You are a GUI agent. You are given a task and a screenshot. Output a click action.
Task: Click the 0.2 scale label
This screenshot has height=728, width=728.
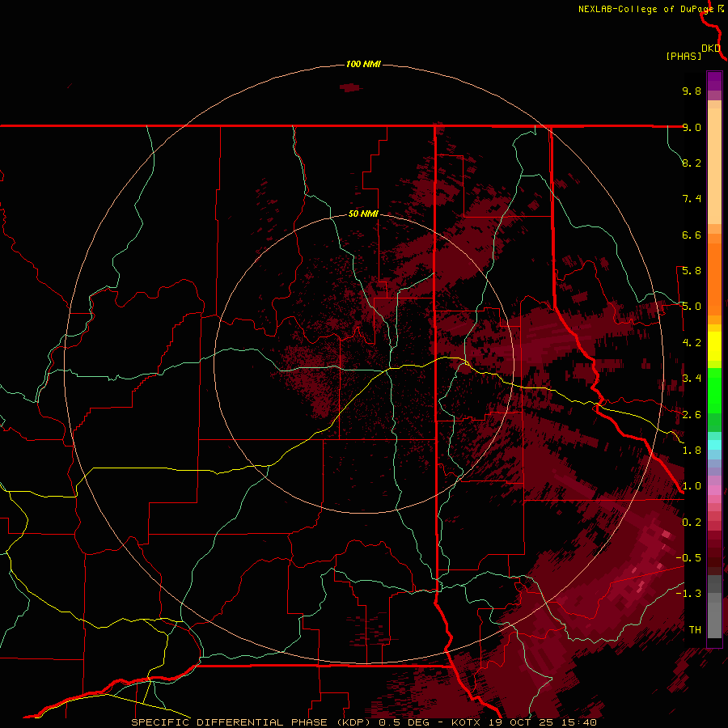click(x=692, y=523)
